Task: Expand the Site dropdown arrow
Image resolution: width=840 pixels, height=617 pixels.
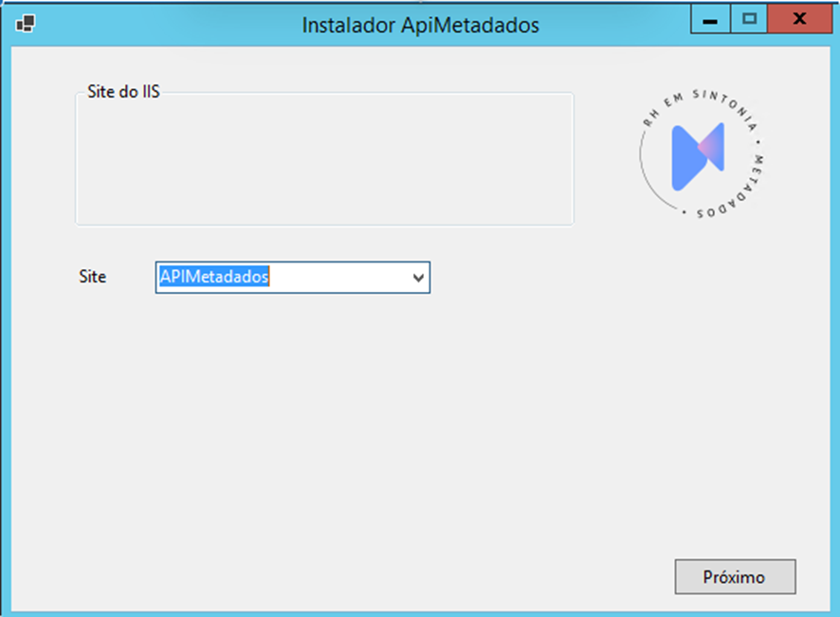Action: click(x=418, y=278)
